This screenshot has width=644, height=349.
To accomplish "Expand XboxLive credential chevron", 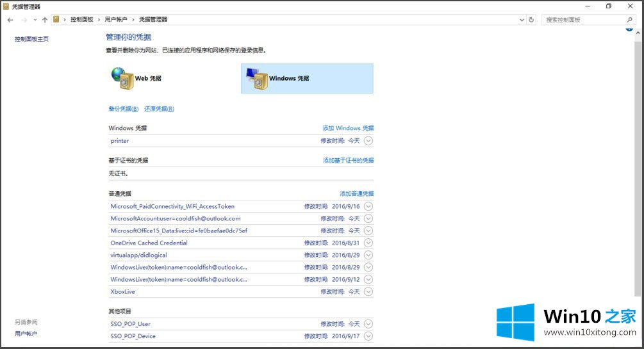I will point(368,291).
